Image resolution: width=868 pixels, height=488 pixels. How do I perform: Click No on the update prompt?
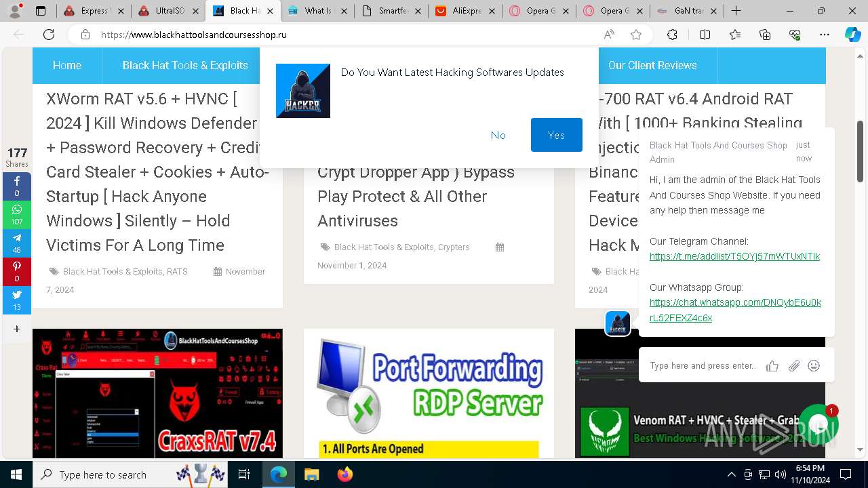pyautogui.click(x=498, y=135)
